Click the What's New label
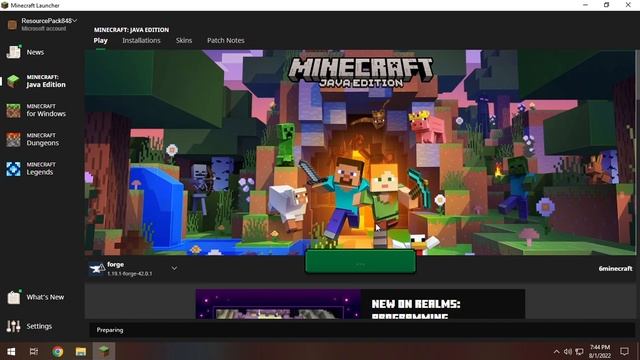640x360 pixels. [45, 297]
